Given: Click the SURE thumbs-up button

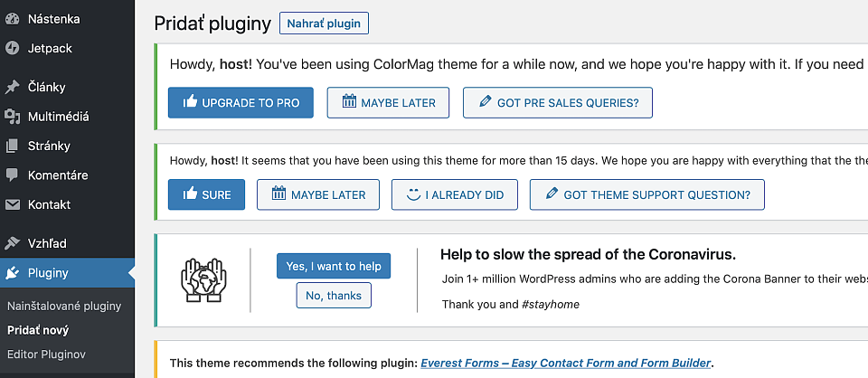Looking at the screenshot, I should click(206, 194).
